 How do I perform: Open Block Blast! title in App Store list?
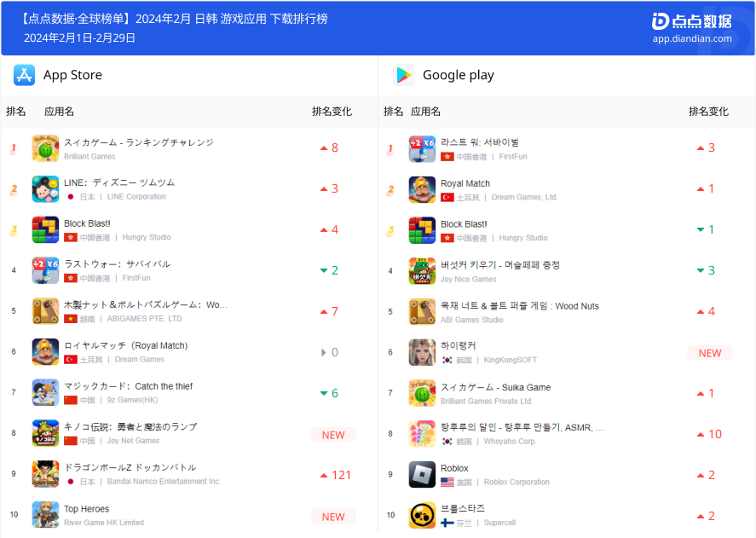[87, 223]
